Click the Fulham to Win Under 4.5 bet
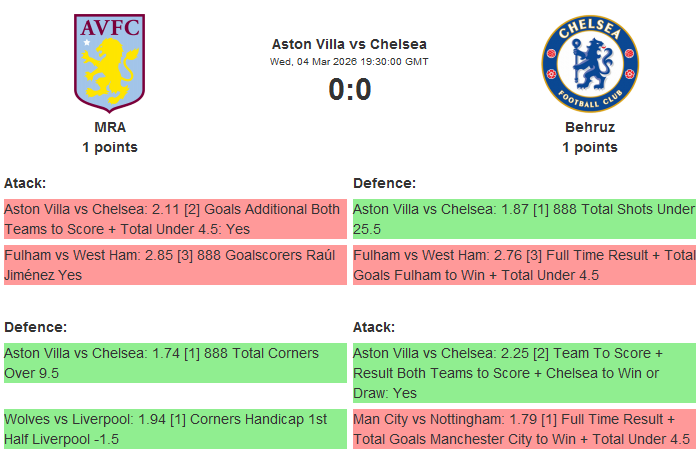Image resolution: width=700 pixels, height=460 pixels. coord(524,265)
